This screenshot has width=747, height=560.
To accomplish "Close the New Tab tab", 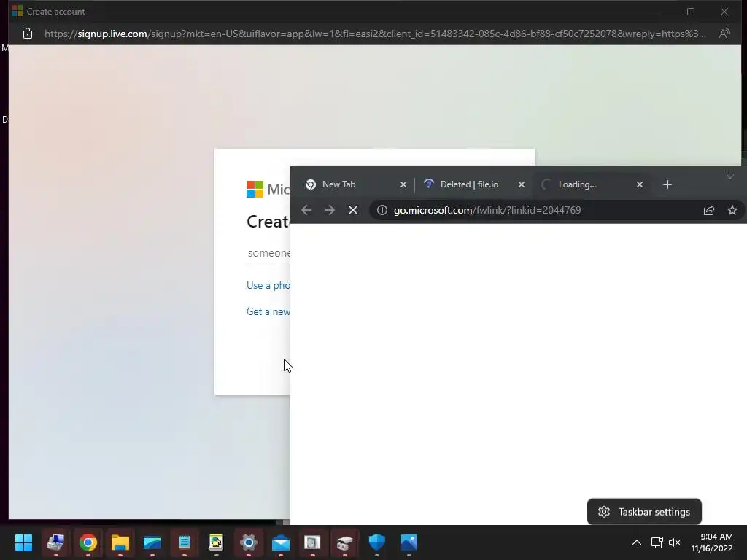I will tap(403, 184).
